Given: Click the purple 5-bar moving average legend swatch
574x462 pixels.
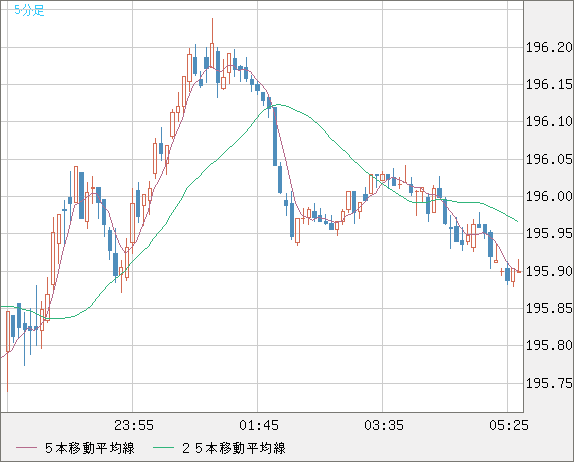Looking at the screenshot, I should click(x=26, y=448).
